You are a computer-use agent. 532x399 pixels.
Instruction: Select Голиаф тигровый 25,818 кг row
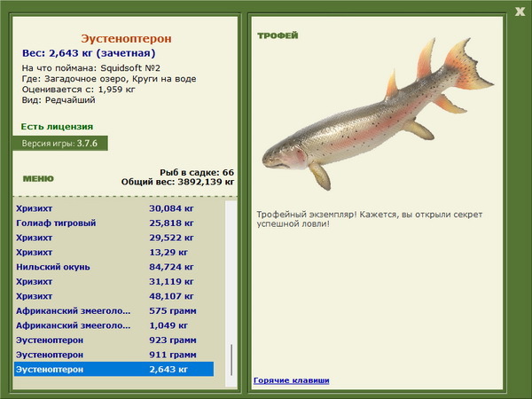114,223
